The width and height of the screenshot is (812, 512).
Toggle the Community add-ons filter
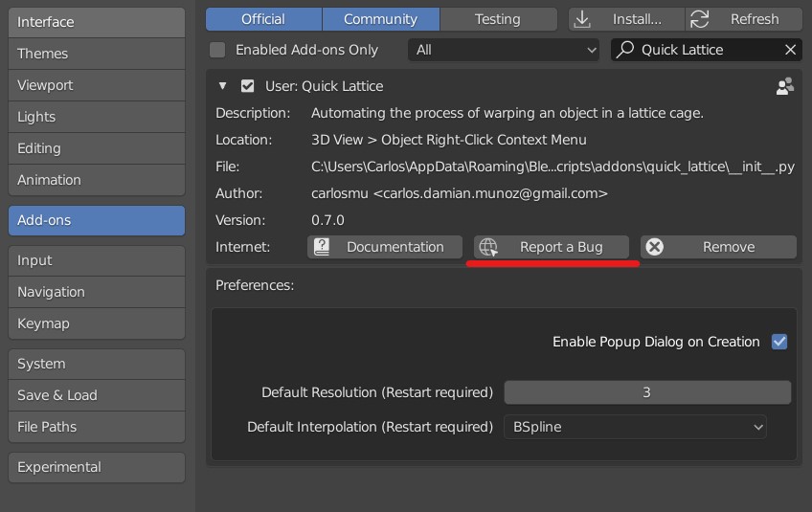(x=381, y=19)
